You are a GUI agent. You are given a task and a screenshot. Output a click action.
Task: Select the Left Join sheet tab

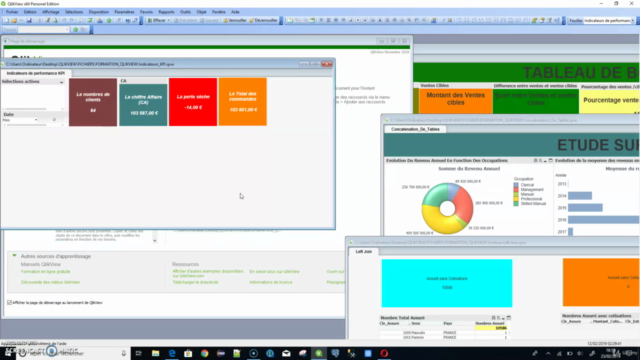[363, 251]
